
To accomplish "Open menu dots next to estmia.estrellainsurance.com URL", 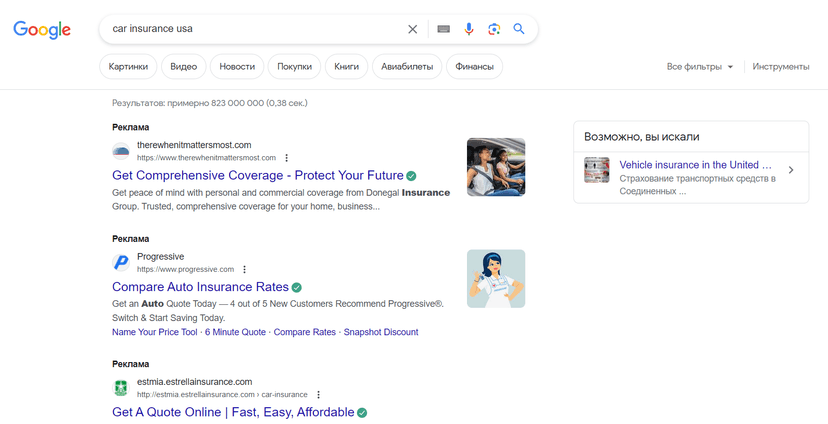I will (318, 394).
